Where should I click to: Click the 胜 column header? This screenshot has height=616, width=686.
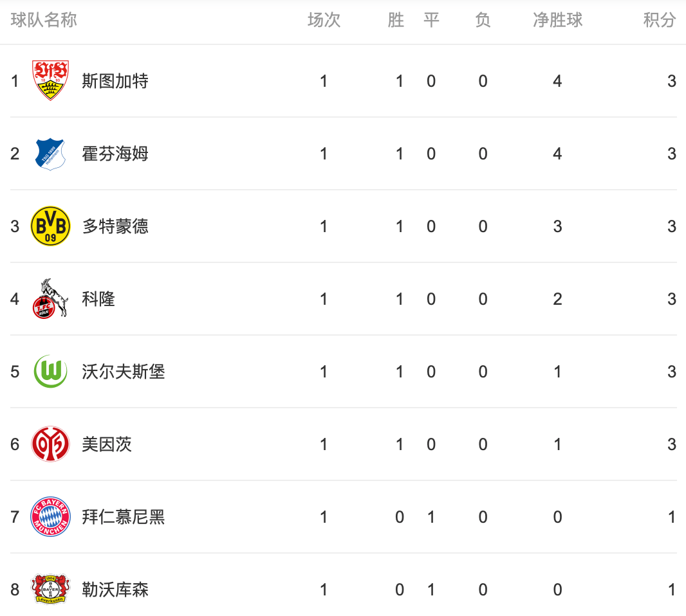point(396,21)
